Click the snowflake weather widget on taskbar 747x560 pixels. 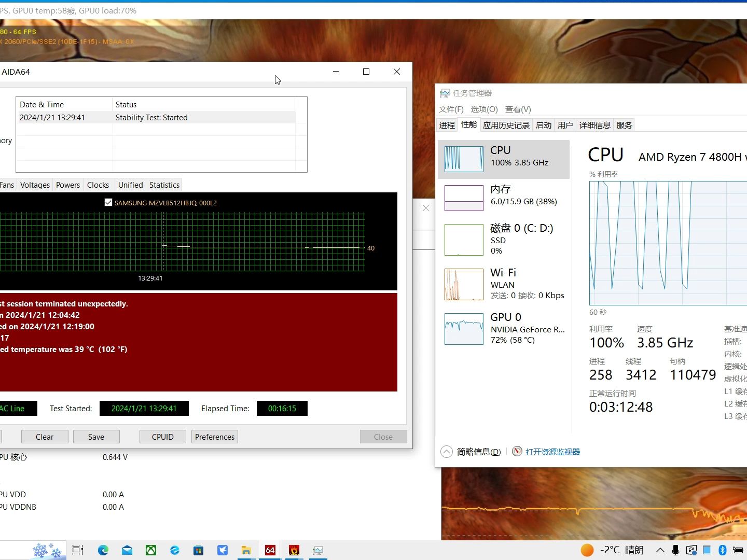click(47, 550)
